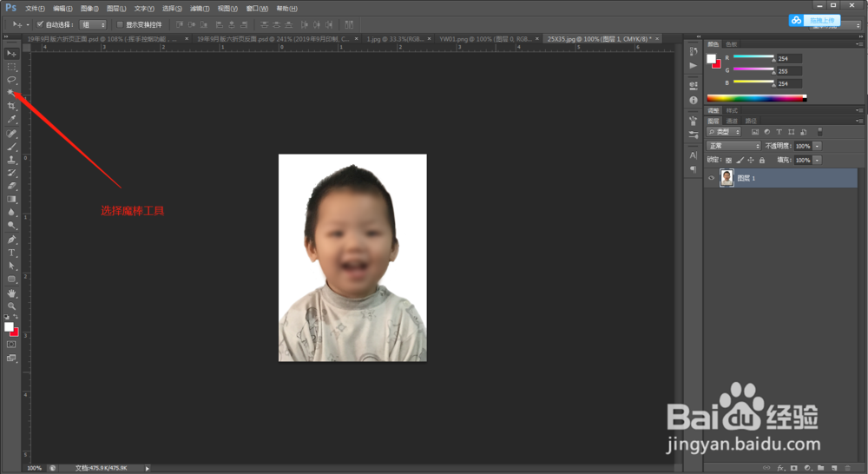Viewport: 868px width, 474px height.
Task: Open the History panel icon
Action: [x=693, y=51]
